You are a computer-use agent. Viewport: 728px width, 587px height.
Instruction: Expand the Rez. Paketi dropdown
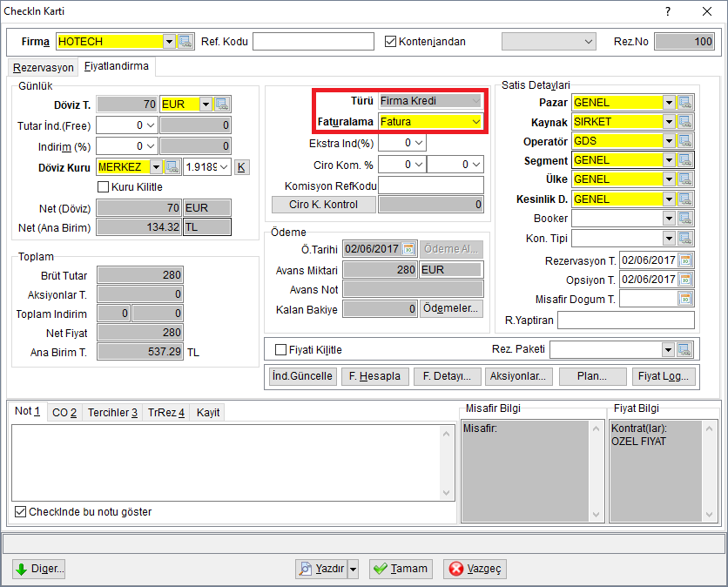pyautogui.click(x=668, y=350)
